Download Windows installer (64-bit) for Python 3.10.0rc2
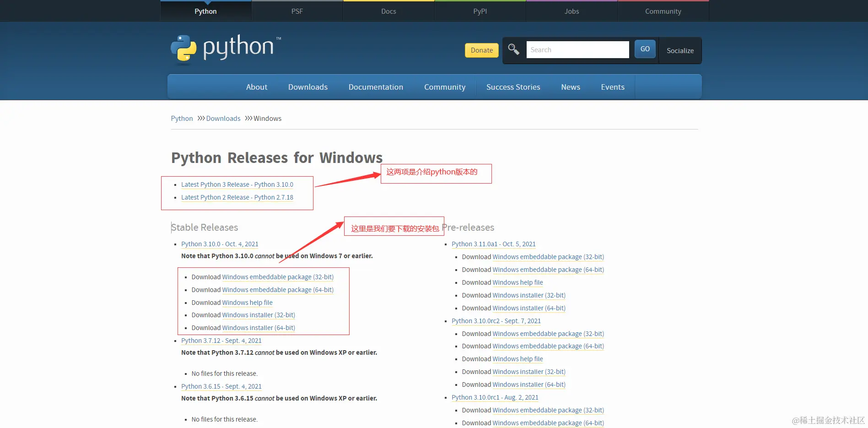The height and width of the screenshot is (428, 868). (x=529, y=385)
